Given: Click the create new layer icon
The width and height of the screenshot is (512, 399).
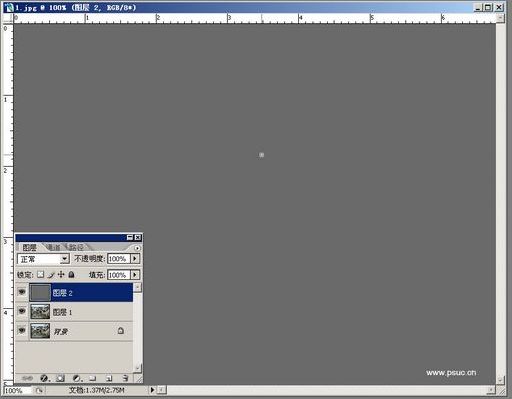Looking at the screenshot, I should click(109, 378).
